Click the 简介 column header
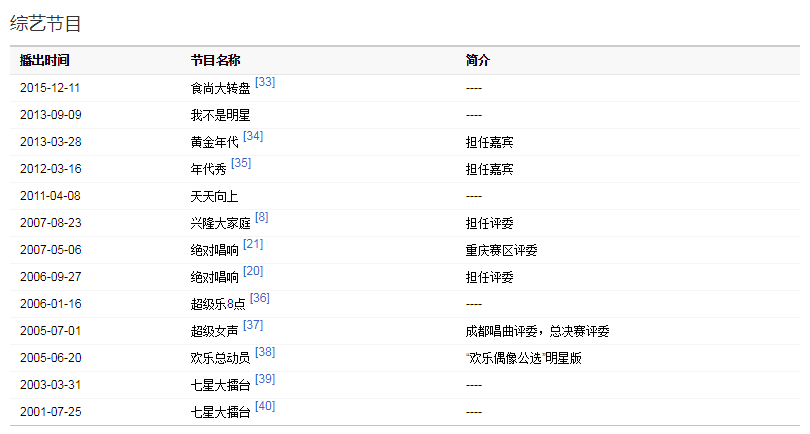This screenshot has height=434, width=810. (x=478, y=61)
